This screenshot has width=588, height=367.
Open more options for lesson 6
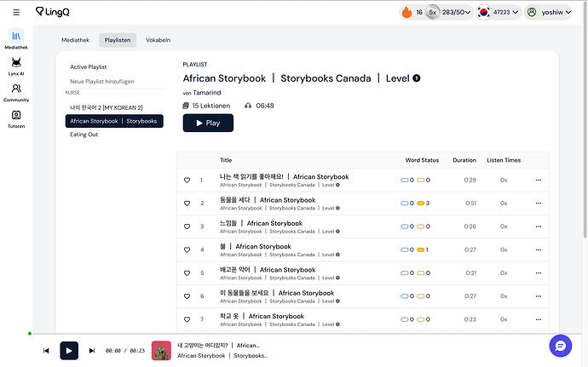click(x=538, y=296)
